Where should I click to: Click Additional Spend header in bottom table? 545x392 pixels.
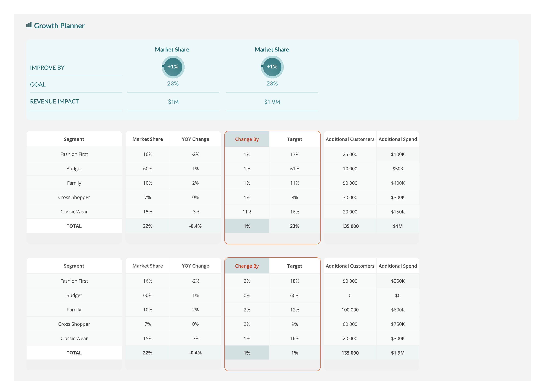[398, 266]
